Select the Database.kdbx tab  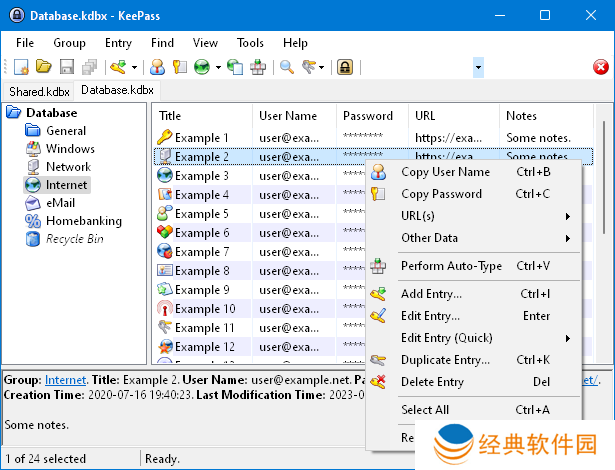click(117, 90)
